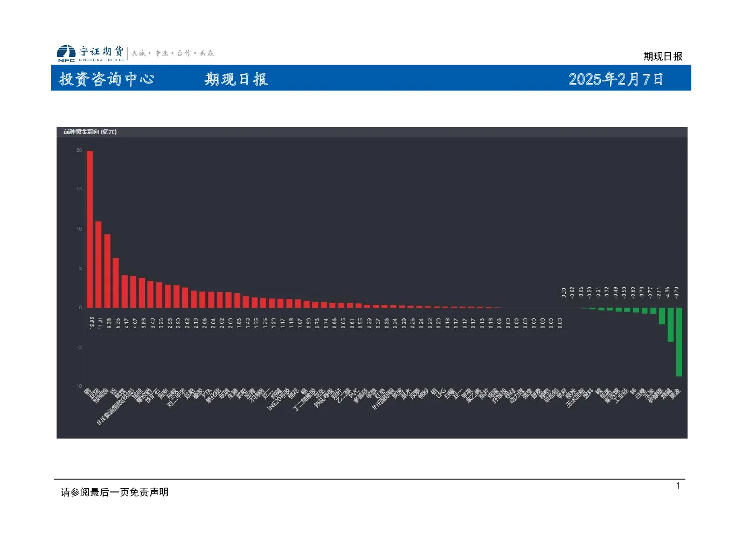The image size is (756, 535).
Task: Click the page number 1
Action: click(678, 485)
